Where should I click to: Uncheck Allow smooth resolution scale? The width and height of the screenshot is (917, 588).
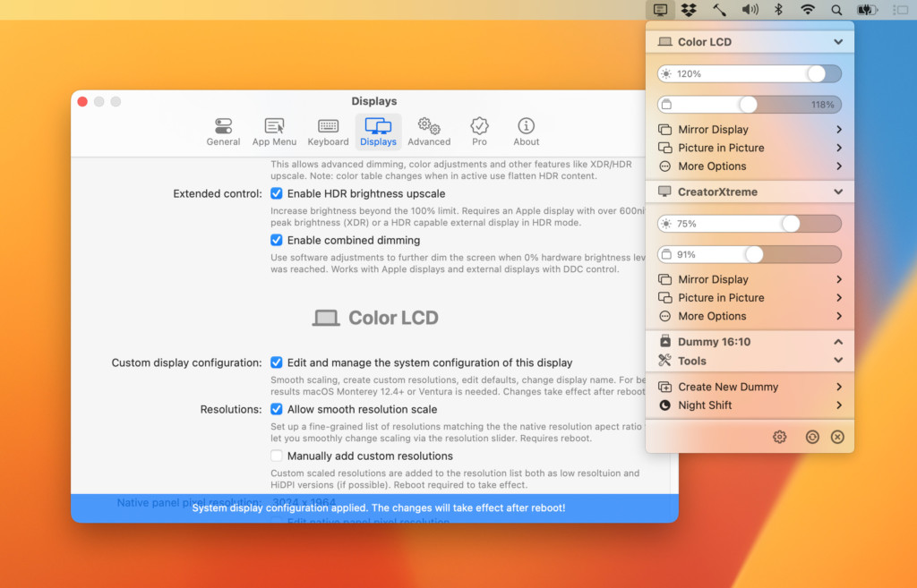pos(277,409)
